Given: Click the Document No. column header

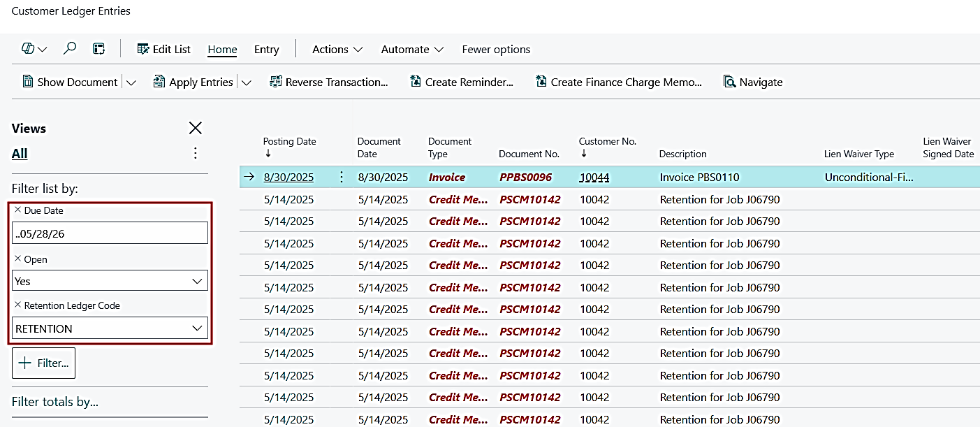Looking at the screenshot, I should tap(529, 154).
